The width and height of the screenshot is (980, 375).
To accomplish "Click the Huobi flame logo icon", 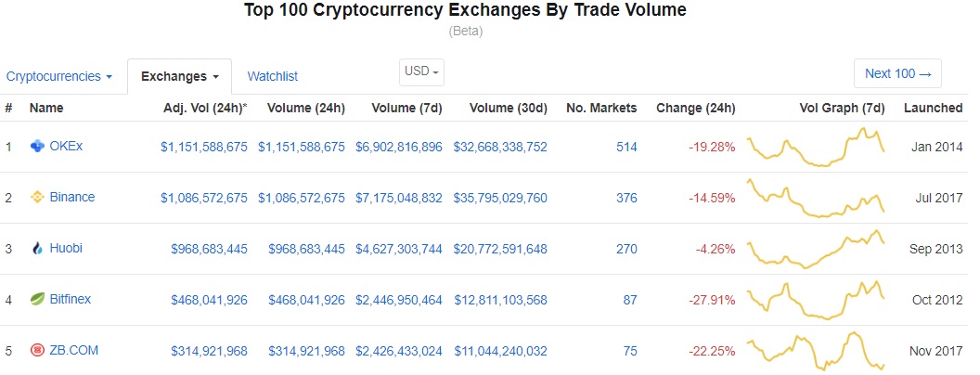I will pyautogui.click(x=38, y=248).
